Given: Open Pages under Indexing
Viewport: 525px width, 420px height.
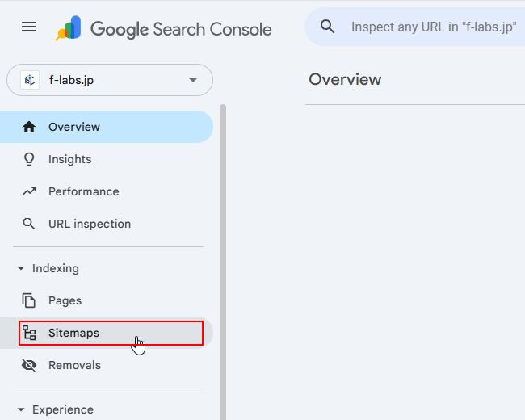Looking at the screenshot, I should click(x=107, y=300).
